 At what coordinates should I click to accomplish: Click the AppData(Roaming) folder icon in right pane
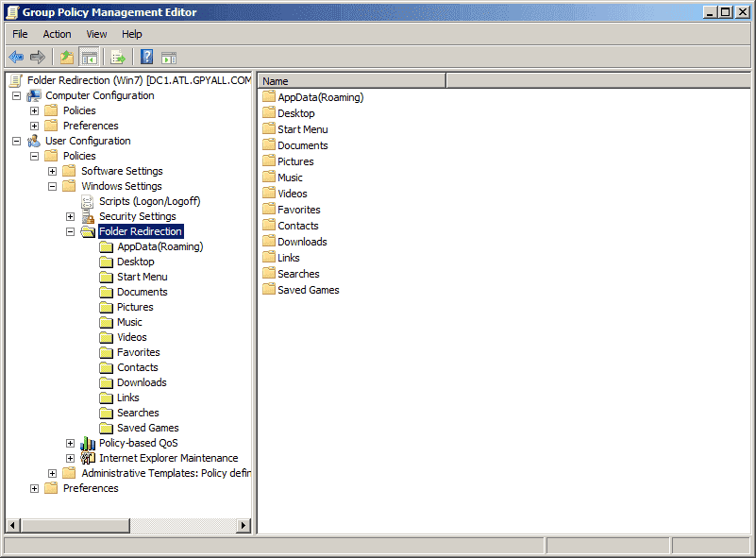(x=269, y=96)
